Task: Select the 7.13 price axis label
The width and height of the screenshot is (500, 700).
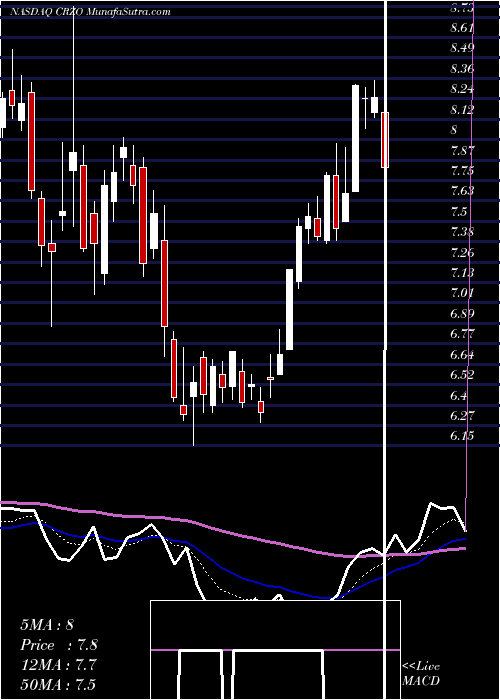Action: point(462,273)
